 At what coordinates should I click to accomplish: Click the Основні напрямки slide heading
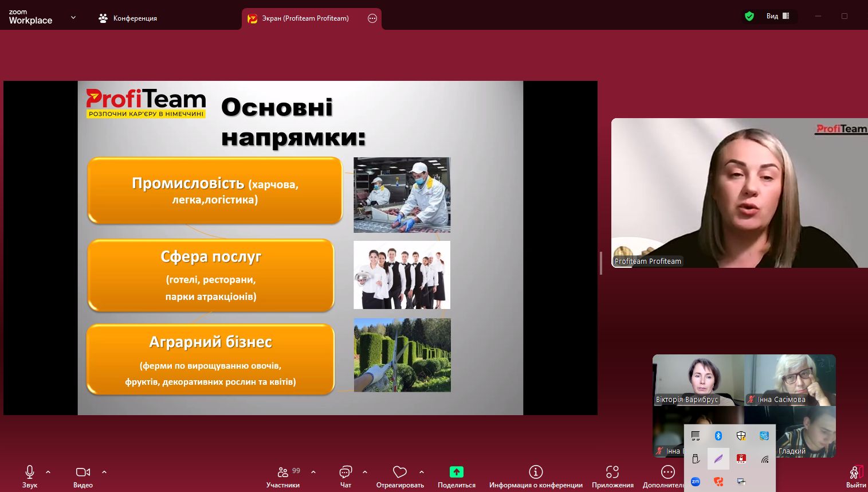point(293,122)
